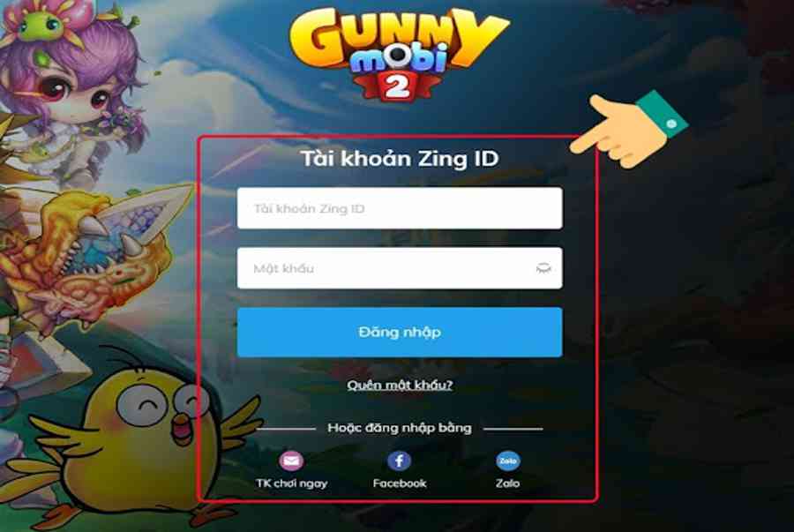Focus the Tài khoản Zing ID input field
The image size is (794, 532).
(x=400, y=208)
